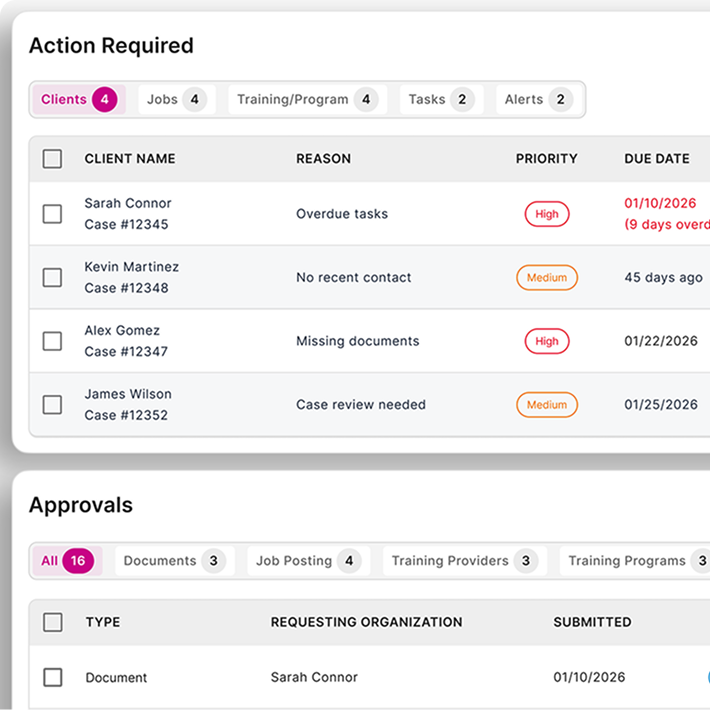Click the Client Name column header
710x710 pixels.
click(x=130, y=159)
